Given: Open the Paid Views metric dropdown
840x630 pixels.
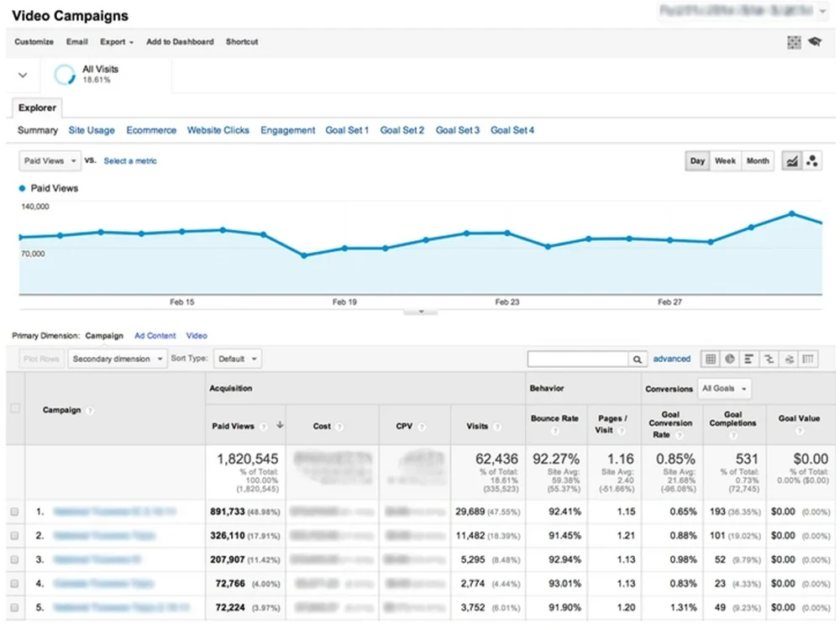Looking at the screenshot, I should coord(50,160).
